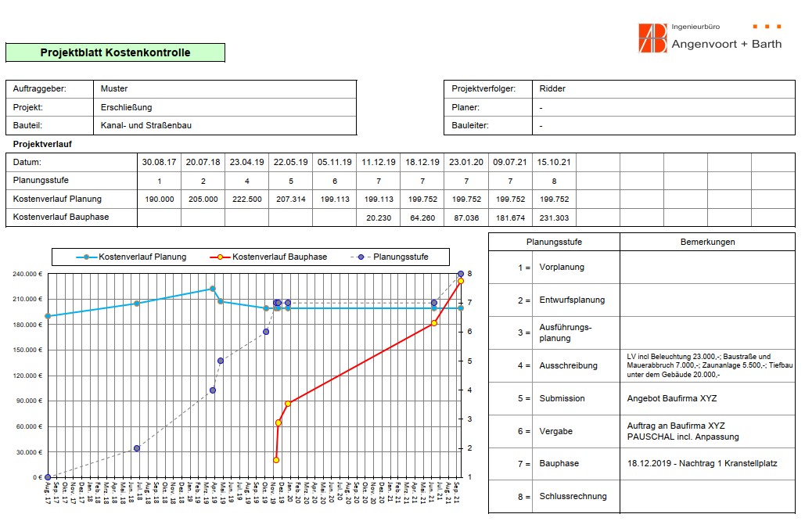
Task: Select the Projektblatt Kostenkontrolle title cell
Action: (115, 53)
